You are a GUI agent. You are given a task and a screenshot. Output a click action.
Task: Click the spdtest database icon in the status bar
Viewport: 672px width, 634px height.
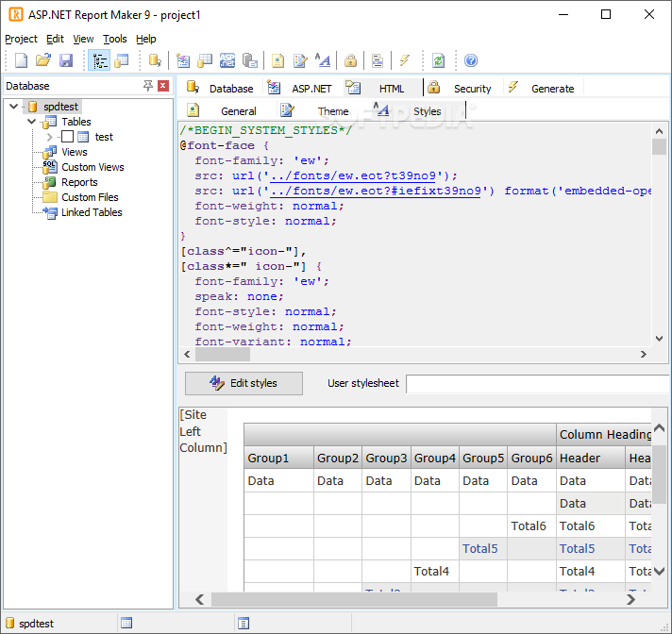pos(9,623)
